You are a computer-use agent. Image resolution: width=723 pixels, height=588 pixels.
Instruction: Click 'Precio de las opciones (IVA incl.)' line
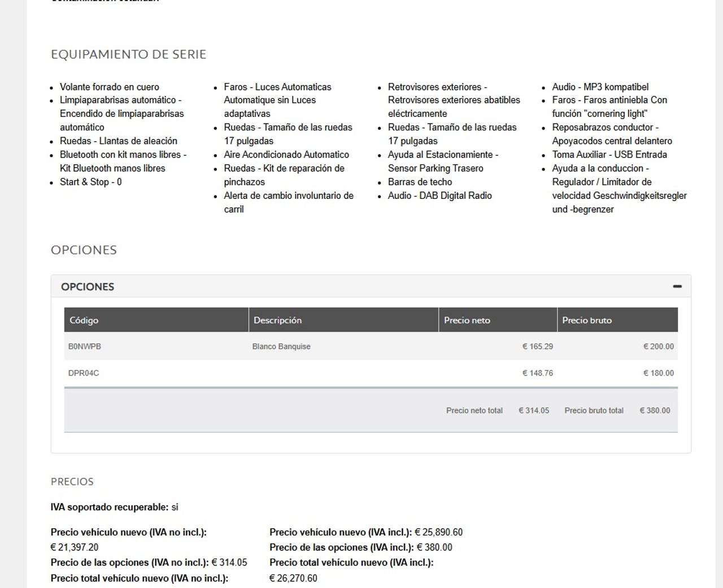361,547
